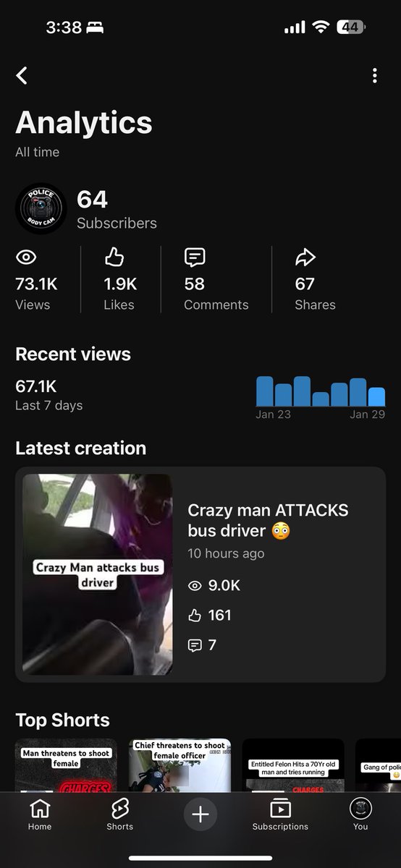Tap the Recent views heading
Viewport: 401px width, 868px height.
click(x=73, y=354)
